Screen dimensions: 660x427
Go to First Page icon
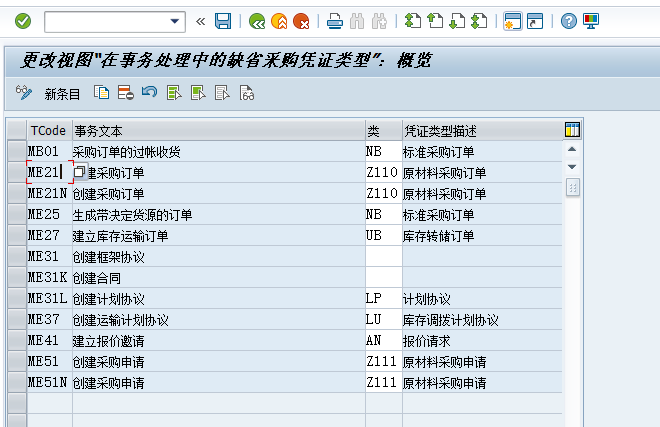(412, 21)
